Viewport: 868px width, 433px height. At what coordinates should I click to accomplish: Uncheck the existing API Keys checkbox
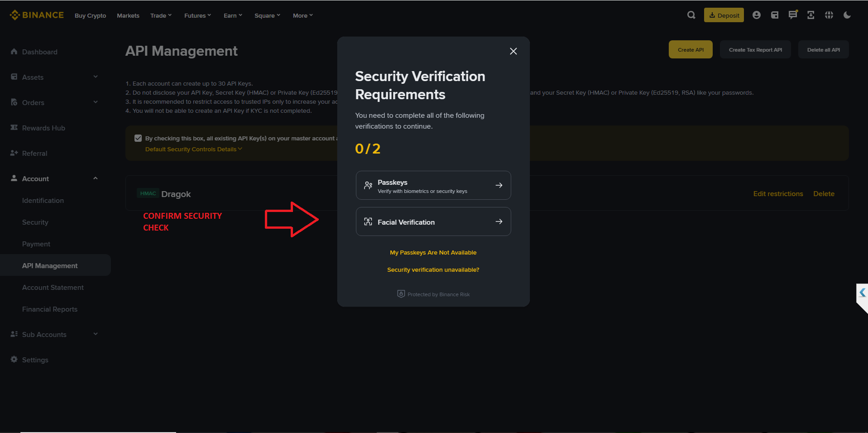pos(138,138)
